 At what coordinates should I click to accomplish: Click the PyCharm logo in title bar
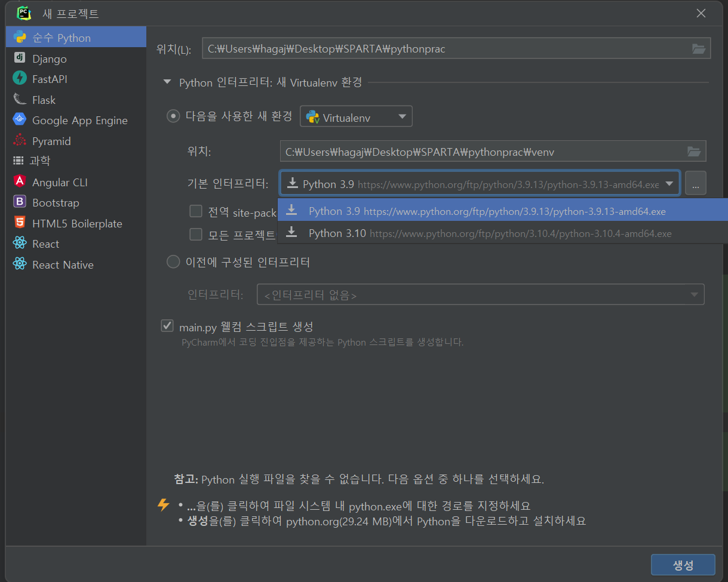pyautogui.click(x=24, y=13)
